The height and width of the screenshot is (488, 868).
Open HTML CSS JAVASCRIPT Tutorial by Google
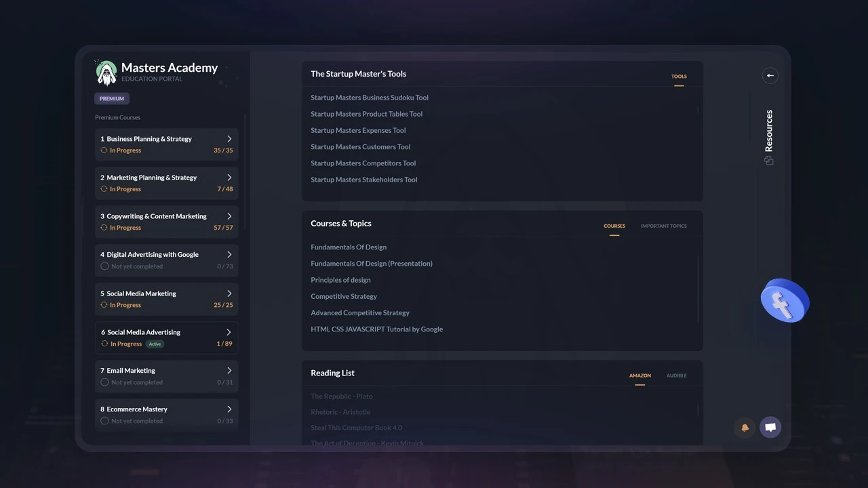click(x=376, y=329)
